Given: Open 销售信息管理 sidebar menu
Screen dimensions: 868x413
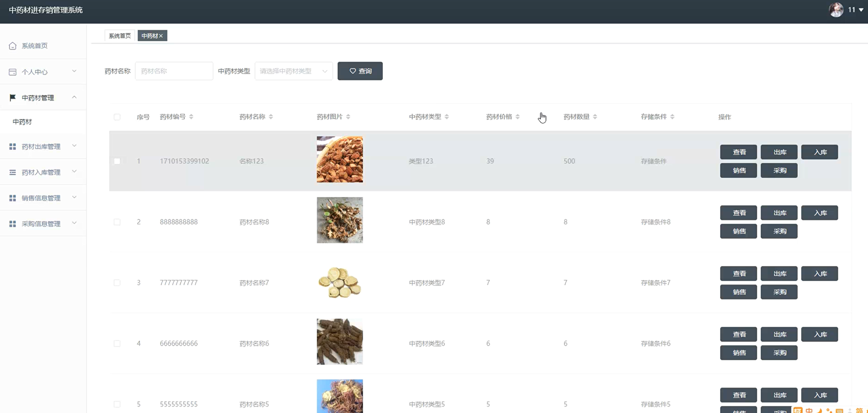Looking at the screenshot, I should (x=43, y=198).
